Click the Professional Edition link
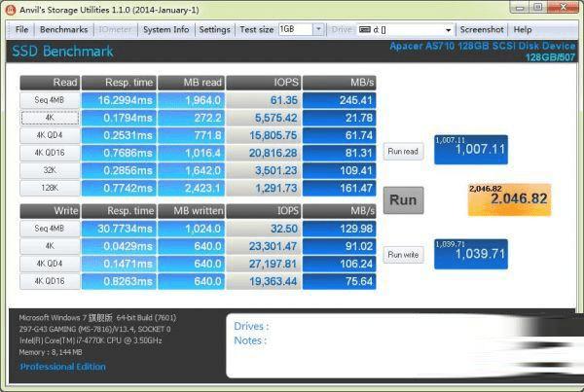 coord(62,367)
